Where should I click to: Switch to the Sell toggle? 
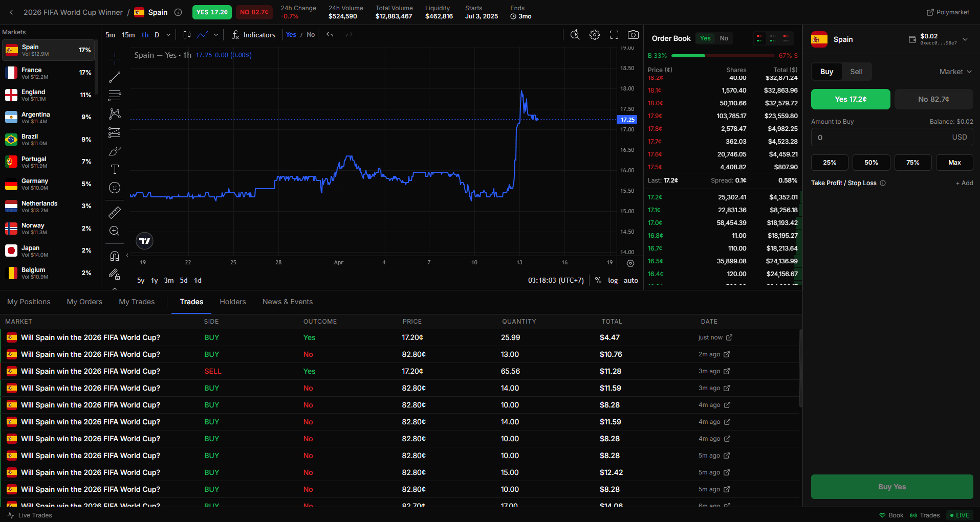(856, 72)
